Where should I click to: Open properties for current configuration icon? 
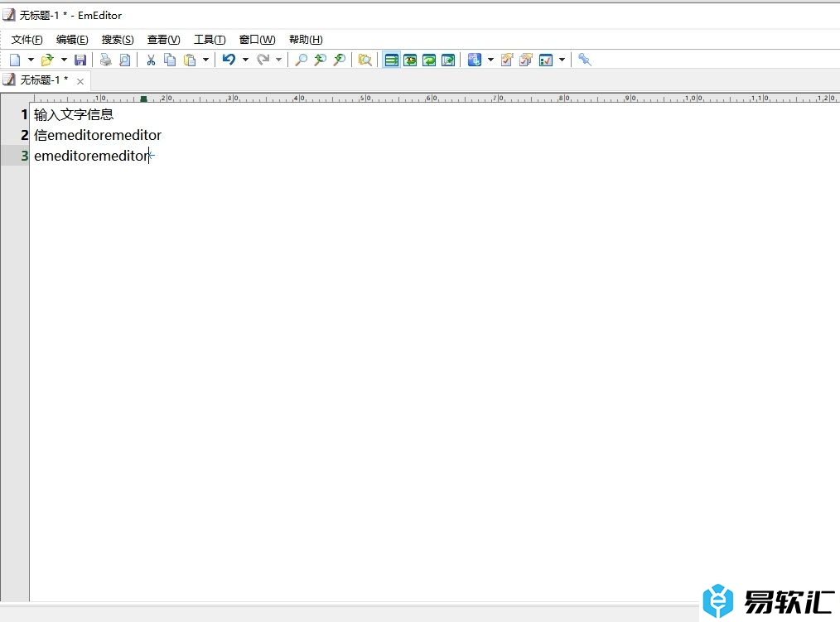click(x=507, y=60)
